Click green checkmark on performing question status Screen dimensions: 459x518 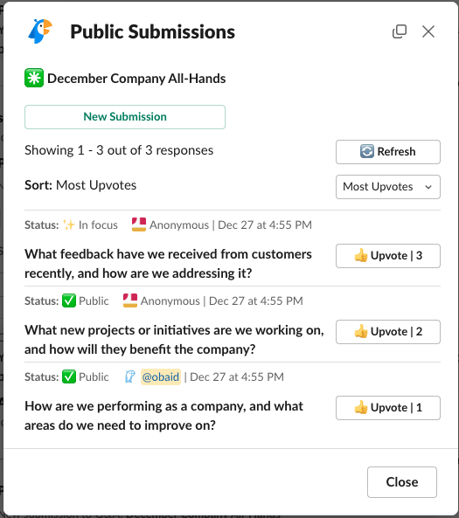69,377
